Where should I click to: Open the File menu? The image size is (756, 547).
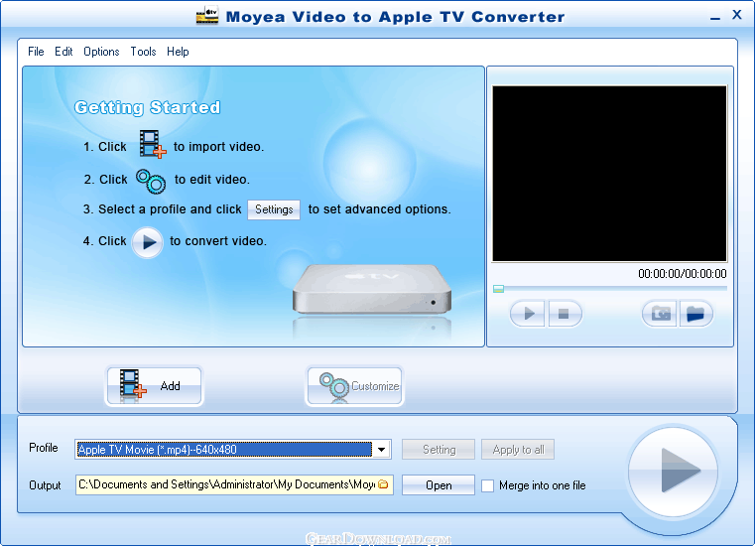(36, 52)
